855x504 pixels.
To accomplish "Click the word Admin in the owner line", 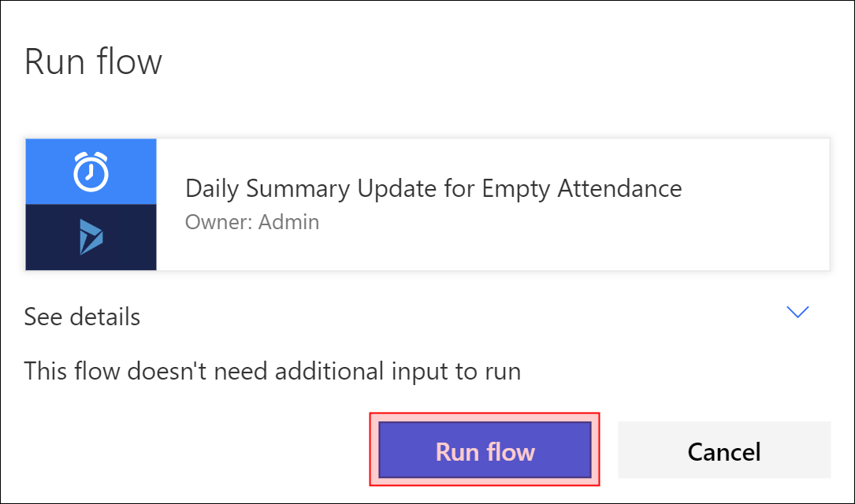I will 289,222.
